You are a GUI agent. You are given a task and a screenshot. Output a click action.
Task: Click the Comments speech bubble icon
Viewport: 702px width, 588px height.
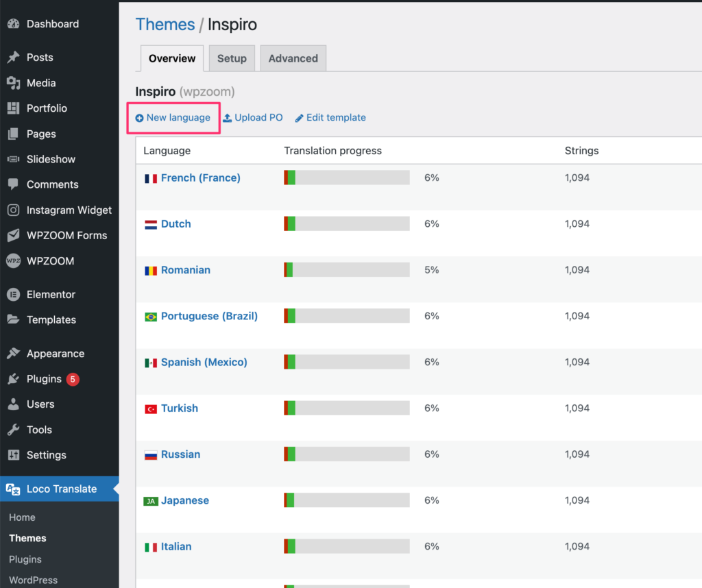point(14,184)
